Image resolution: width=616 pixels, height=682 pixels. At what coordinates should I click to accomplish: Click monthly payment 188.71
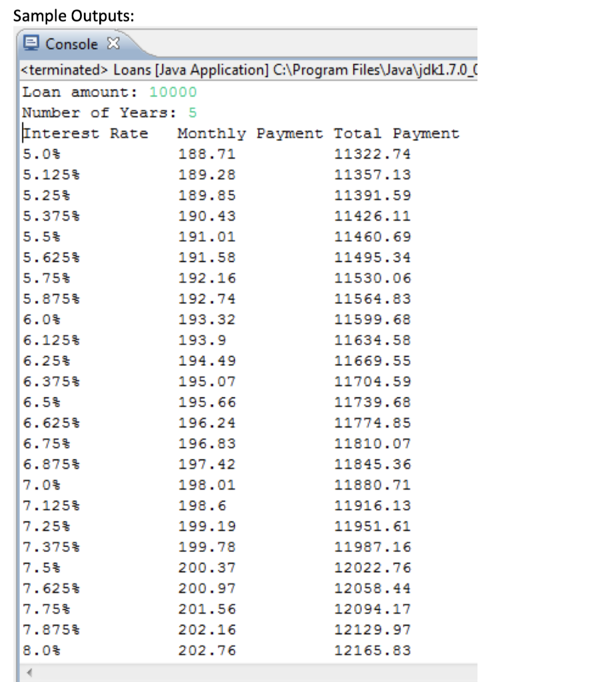point(206,154)
